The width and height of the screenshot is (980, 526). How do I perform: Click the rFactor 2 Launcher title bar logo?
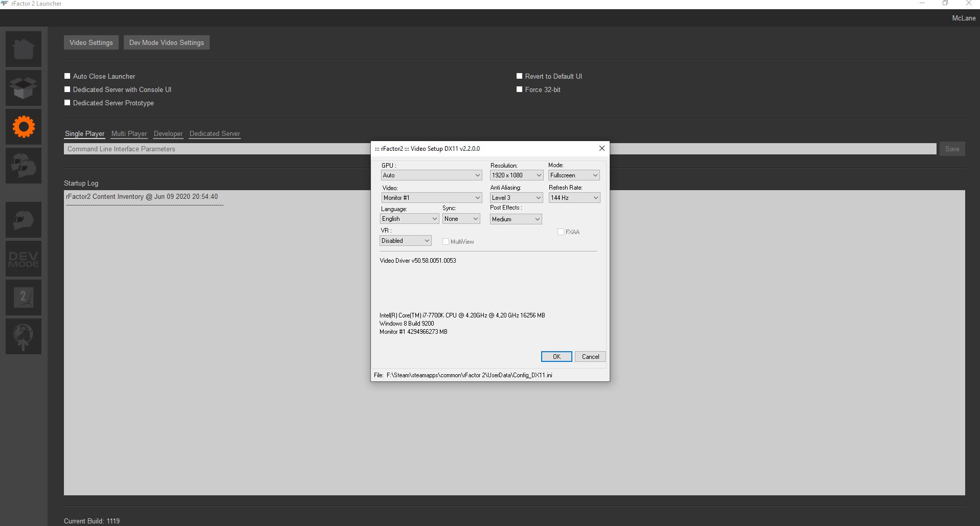[x=5, y=4]
